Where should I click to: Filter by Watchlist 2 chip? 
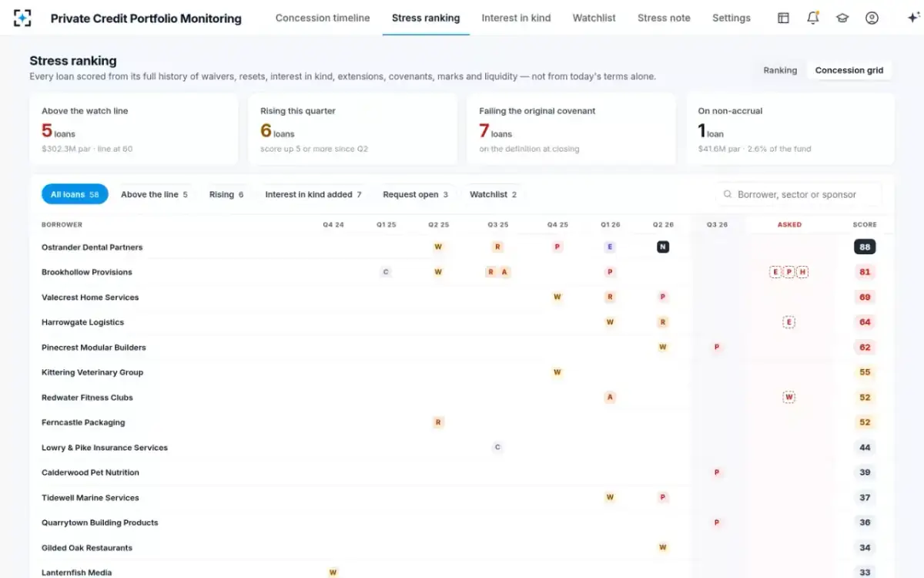493,194
